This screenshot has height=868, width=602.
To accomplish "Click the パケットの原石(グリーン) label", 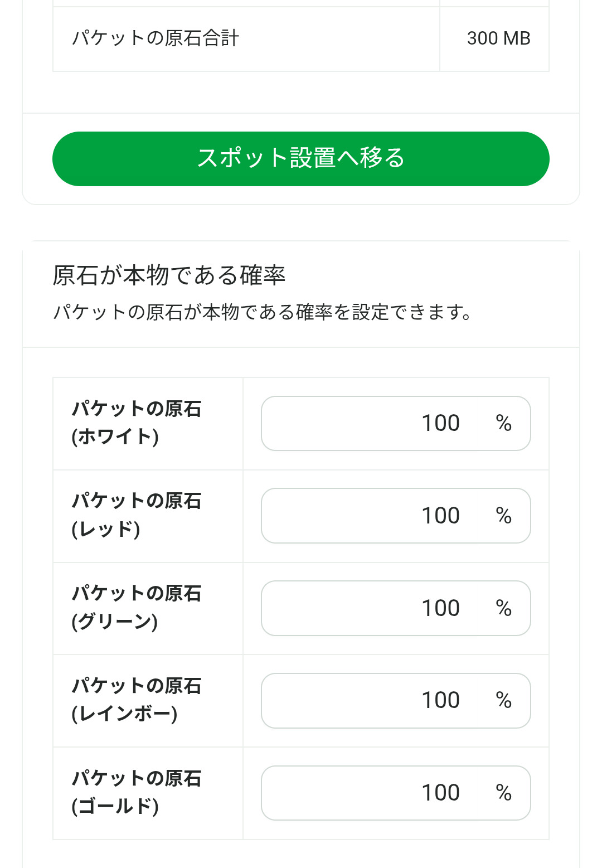I will point(136,608).
